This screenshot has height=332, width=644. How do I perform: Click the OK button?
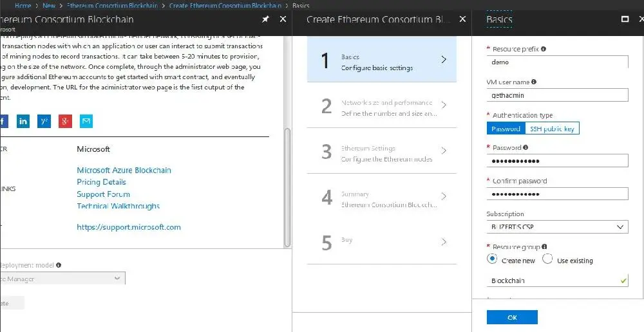pos(512,317)
